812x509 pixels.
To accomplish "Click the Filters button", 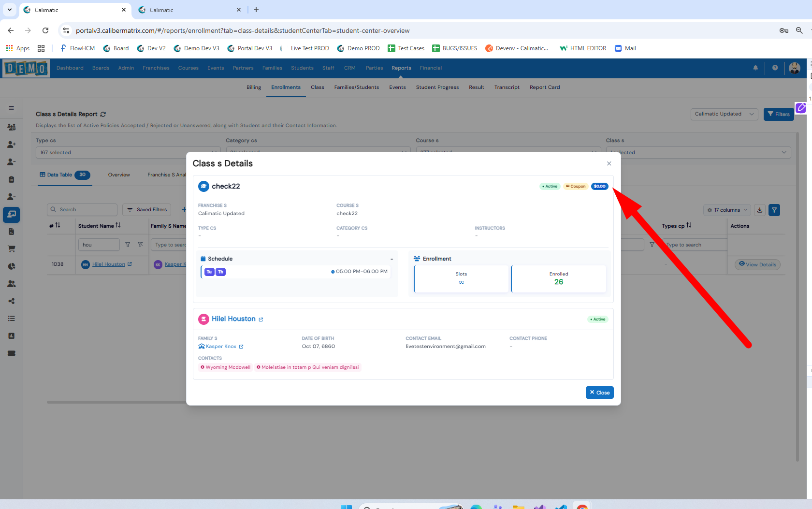I will [778, 114].
